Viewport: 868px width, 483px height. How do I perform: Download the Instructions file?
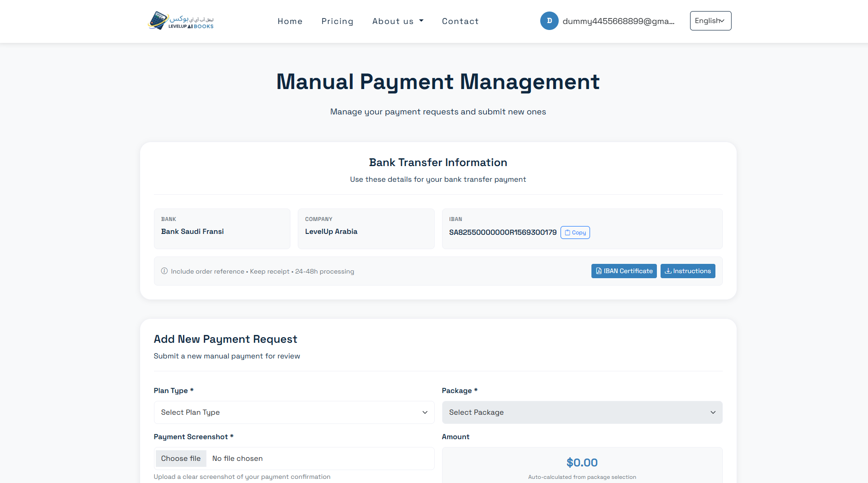click(x=687, y=271)
